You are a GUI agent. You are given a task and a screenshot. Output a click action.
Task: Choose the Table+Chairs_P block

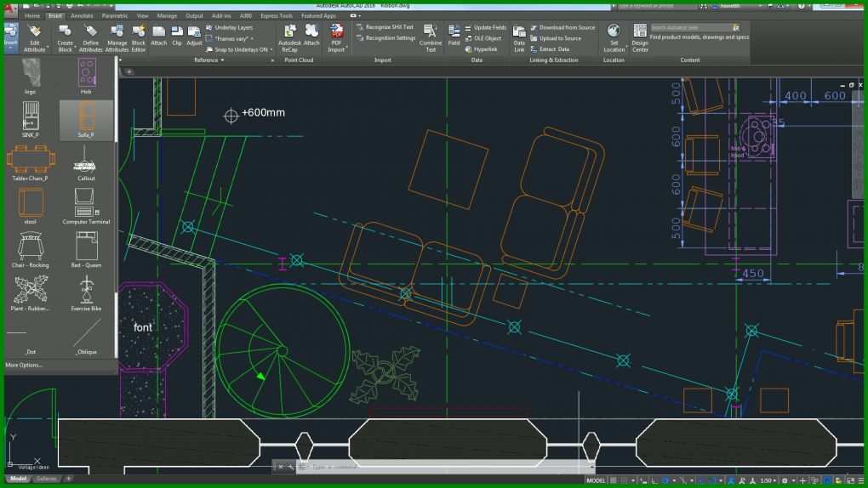pyautogui.click(x=31, y=163)
